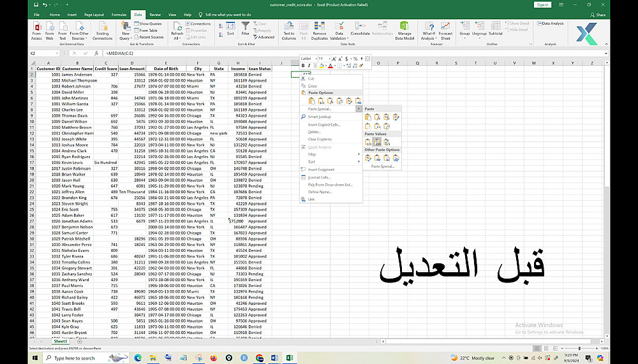
Task: Toggle comma style in the mini toolbar
Action: 361,59
